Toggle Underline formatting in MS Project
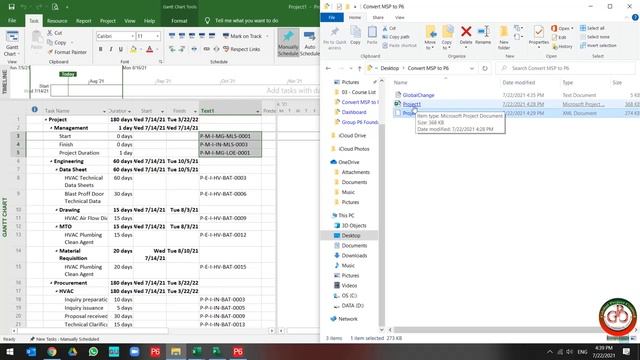Viewport: 640px width, 360px height. point(121,49)
